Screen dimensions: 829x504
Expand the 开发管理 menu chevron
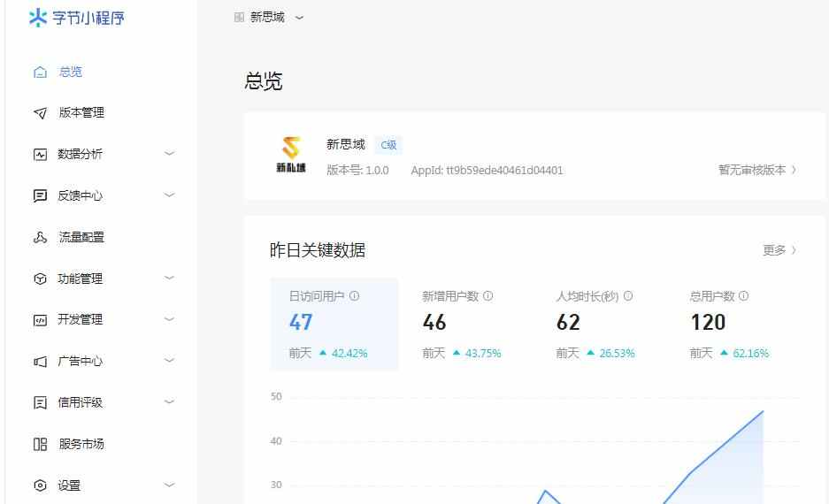pos(169,319)
